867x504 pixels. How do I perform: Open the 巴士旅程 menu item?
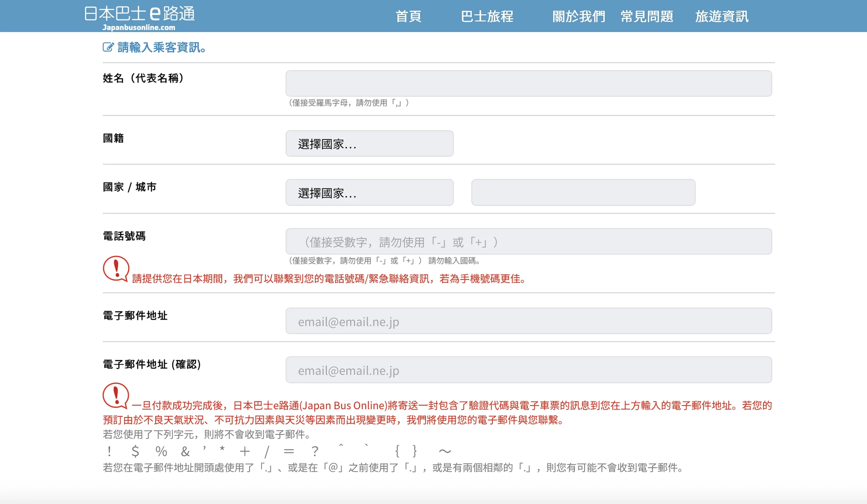(x=487, y=17)
